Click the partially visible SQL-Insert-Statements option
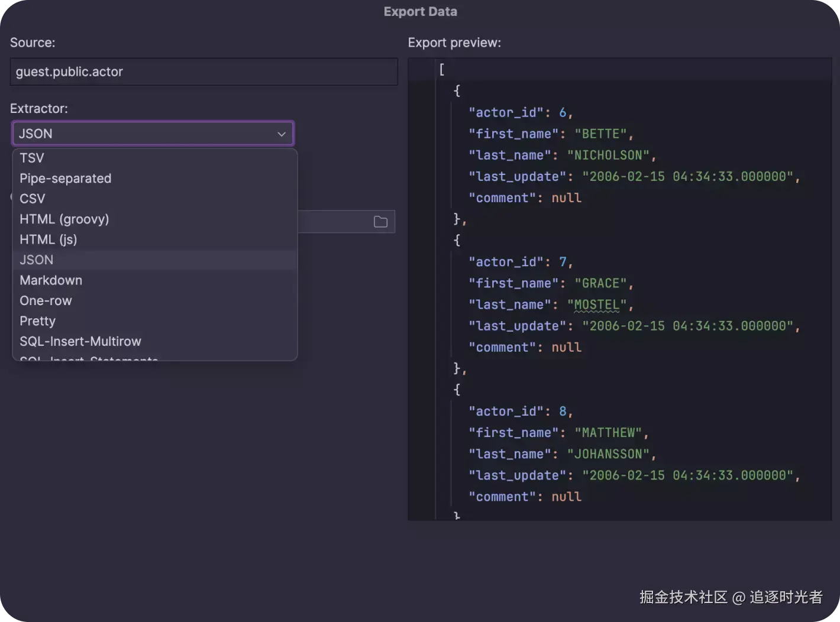 coord(89,357)
